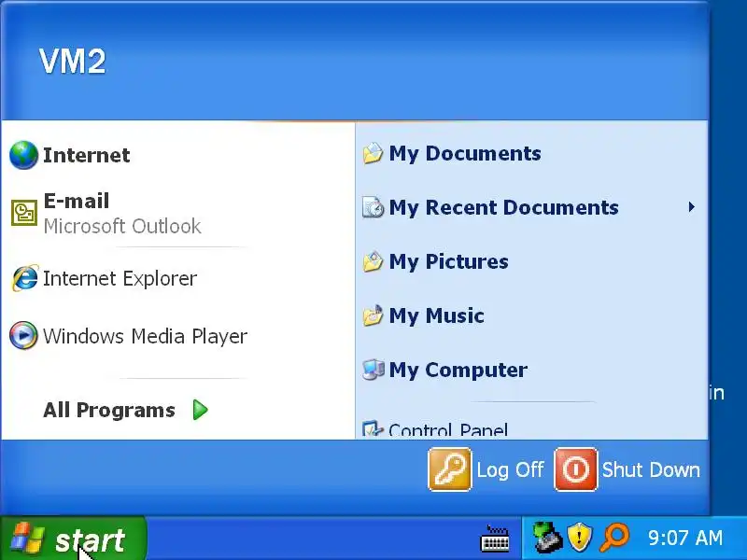Click the green start button text
This screenshot has width=747, height=560.
pos(90,540)
